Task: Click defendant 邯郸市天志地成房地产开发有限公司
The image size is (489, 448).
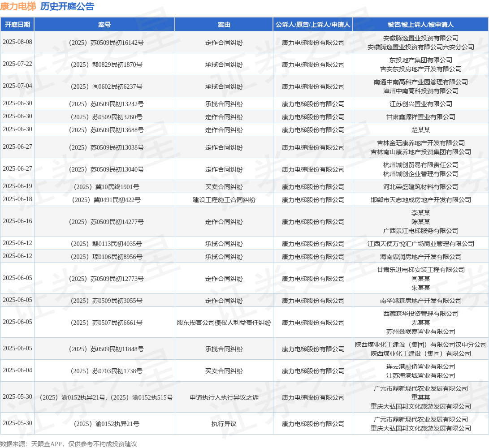Action: pos(421,200)
